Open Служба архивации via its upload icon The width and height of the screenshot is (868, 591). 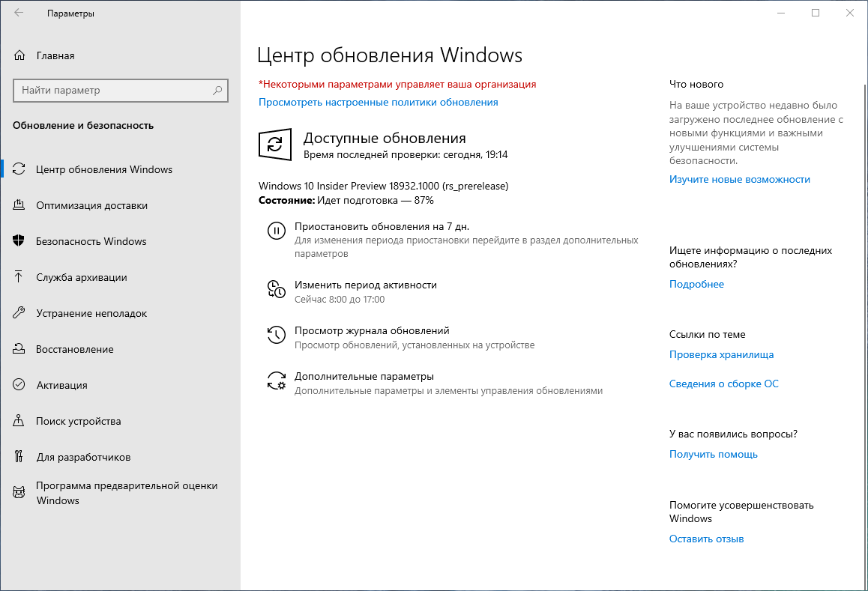click(x=19, y=276)
